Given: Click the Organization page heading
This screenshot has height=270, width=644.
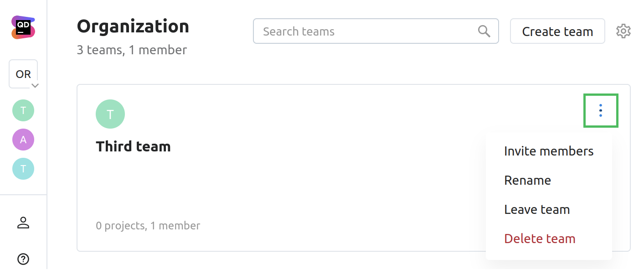Looking at the screenshot, I should pyautogui.click(x=133, y=26).
